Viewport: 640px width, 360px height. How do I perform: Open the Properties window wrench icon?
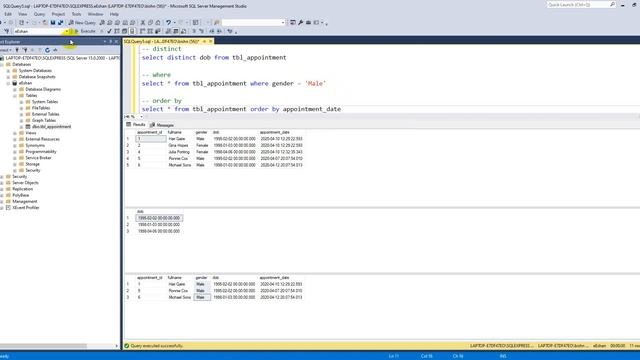tap(301, 22)
